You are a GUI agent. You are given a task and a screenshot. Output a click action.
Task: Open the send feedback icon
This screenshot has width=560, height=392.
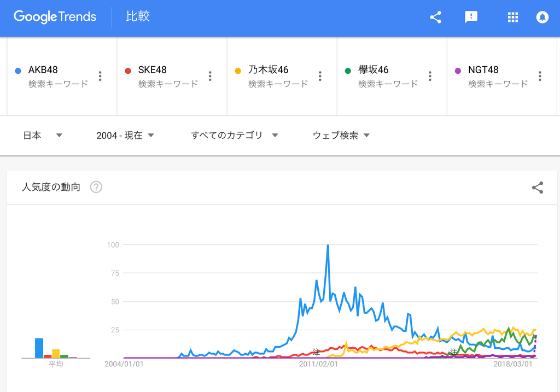coord(471,17)
